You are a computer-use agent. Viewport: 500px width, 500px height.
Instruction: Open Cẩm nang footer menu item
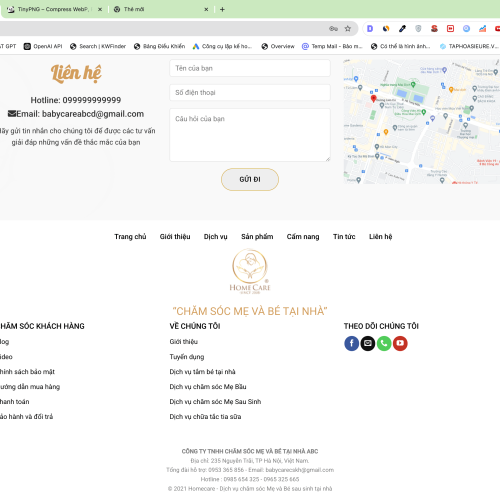tap(303, 237)
